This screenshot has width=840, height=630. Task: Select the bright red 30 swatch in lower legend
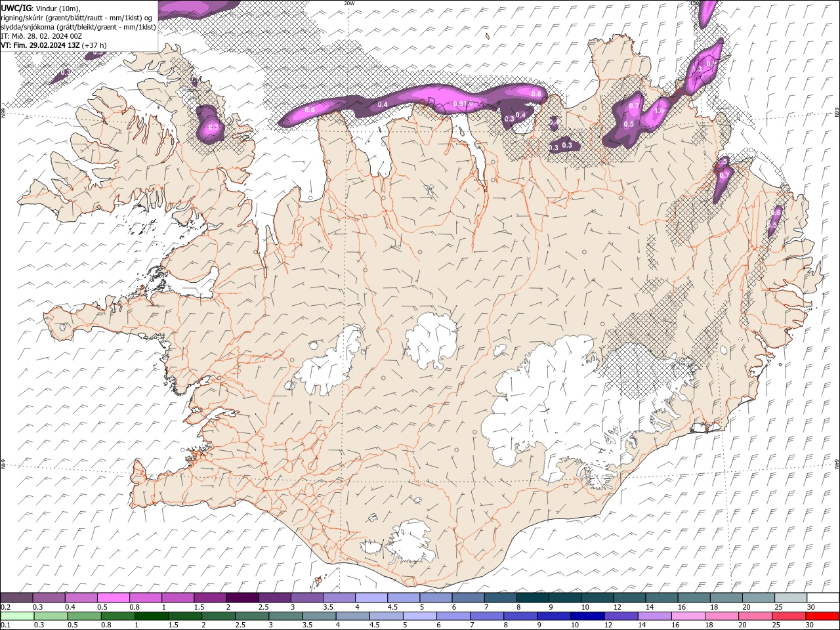(x=822, y=616)
